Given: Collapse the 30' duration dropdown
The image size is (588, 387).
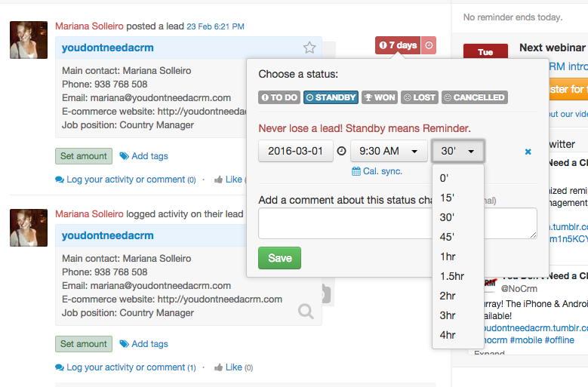Looking at the screenshot, I should click(x=457, y=151).
